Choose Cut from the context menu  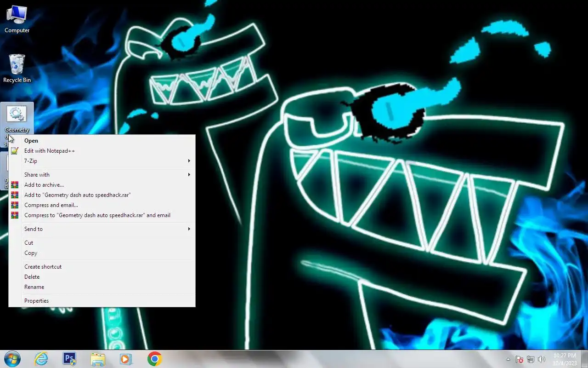(102, 243)
